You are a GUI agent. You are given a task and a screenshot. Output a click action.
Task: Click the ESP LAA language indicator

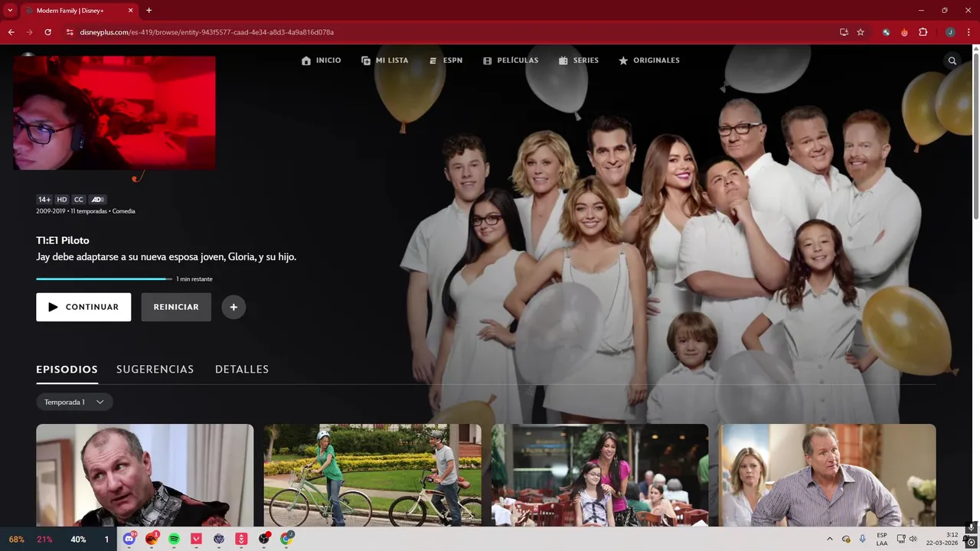(x=882, y=539)
